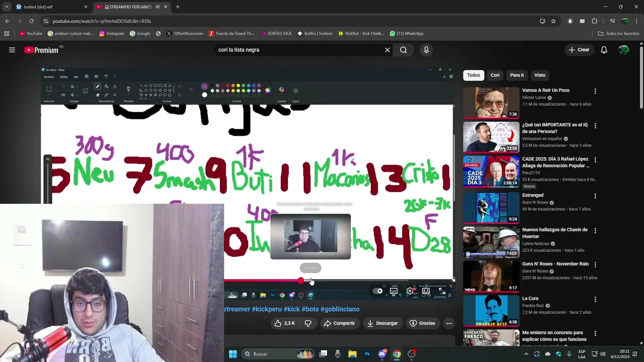This screenshot has height=362, width=644.
Task: Open the Windows Start menu
Action: 233,354
